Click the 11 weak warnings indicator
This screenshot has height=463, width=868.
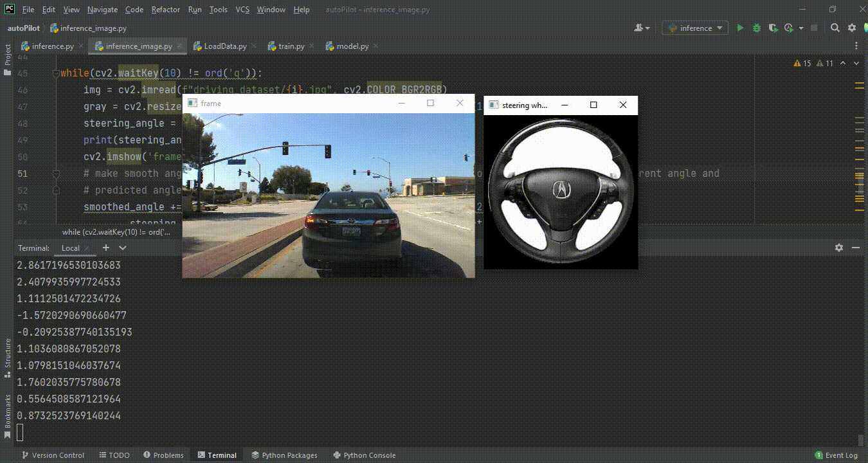pos(824,63)
